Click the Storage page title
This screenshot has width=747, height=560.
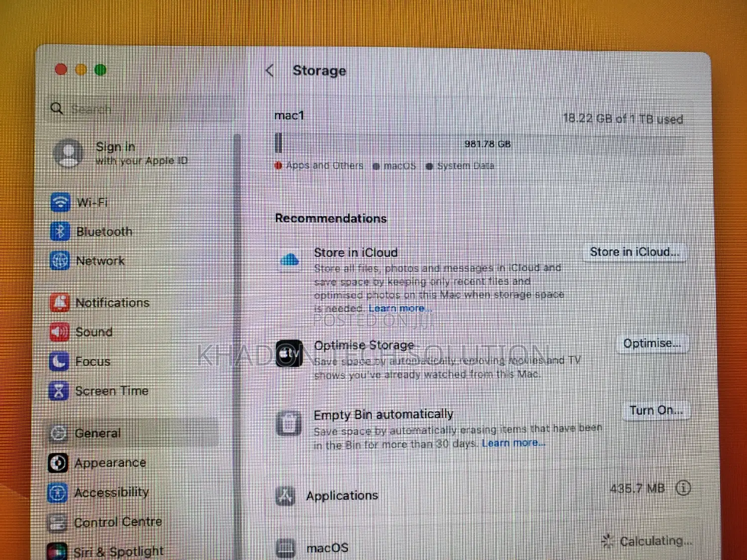[319, 71]
